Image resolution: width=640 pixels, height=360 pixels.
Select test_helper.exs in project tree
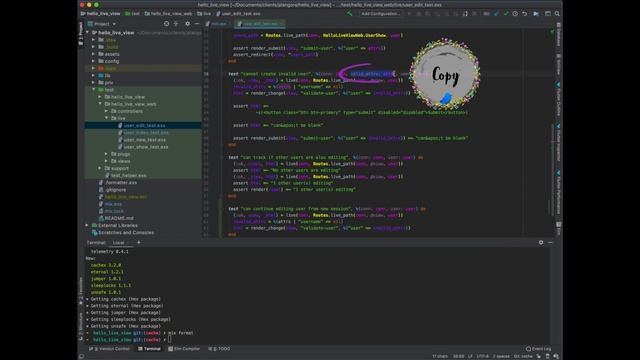[129, 176]
